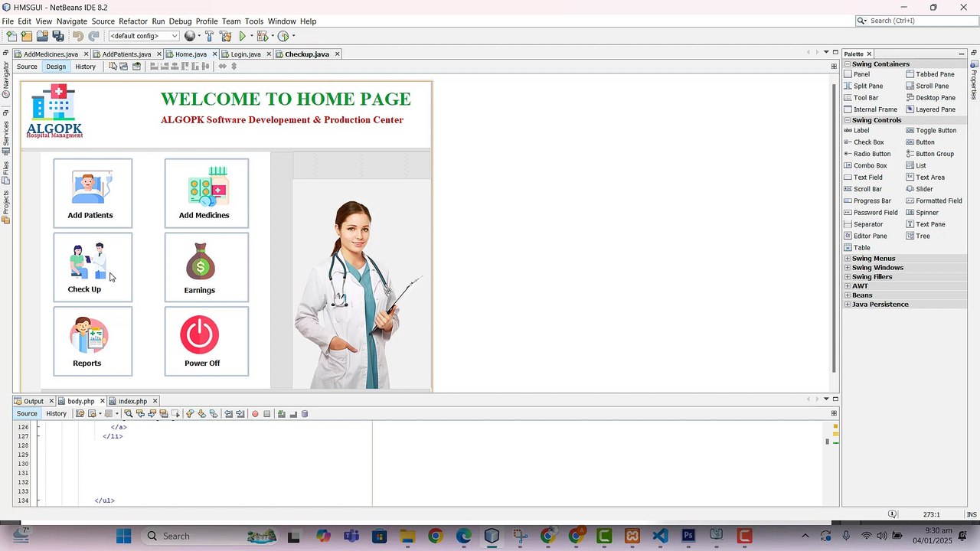Click Previous Bookmark icon in PHP editor
This screenshot has width=980, height=551.
[190, 414]
